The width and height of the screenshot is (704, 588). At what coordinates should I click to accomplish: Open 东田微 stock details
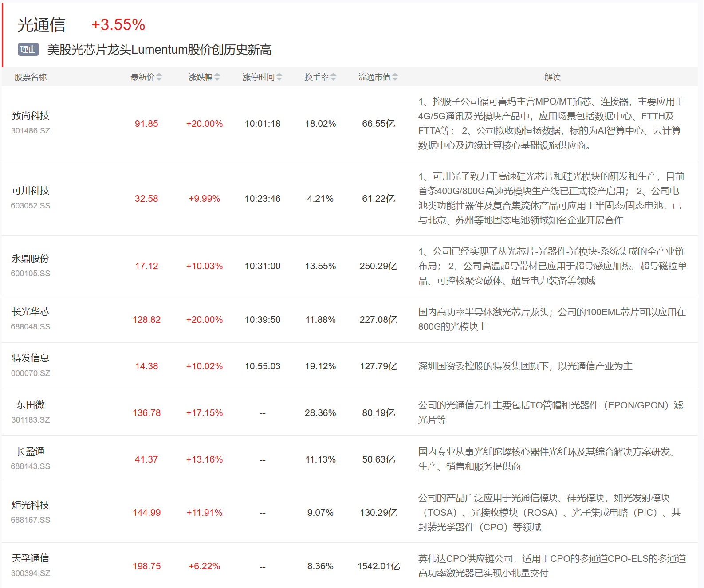coord(31,405)
